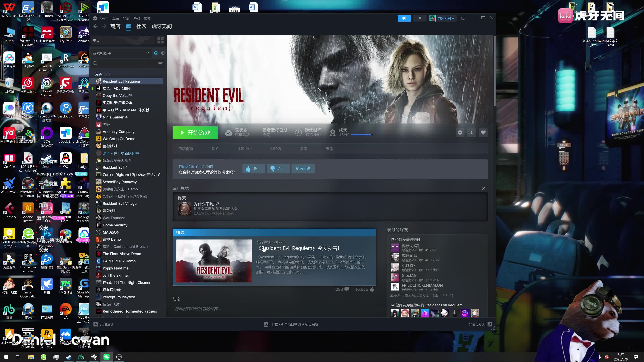Open the 社区 navigation tab

pos(141,26)
